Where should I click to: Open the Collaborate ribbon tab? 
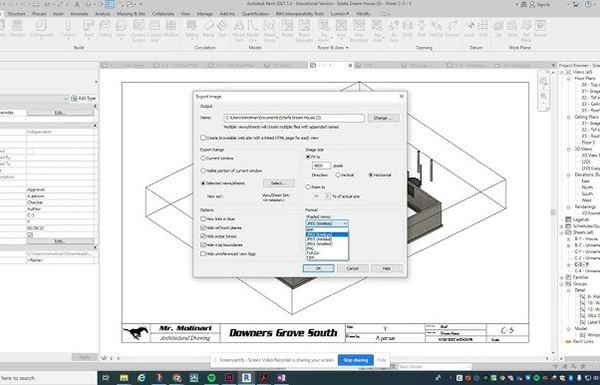163,14
